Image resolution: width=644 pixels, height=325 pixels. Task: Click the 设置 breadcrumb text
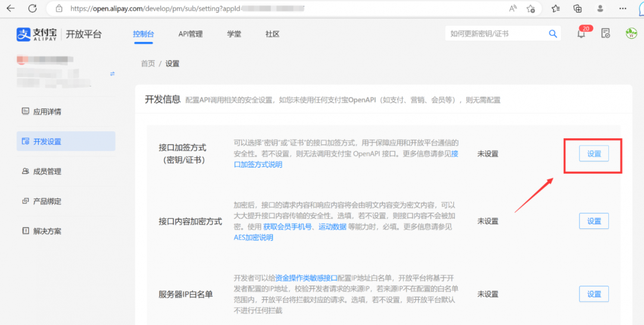click(172, 64)
